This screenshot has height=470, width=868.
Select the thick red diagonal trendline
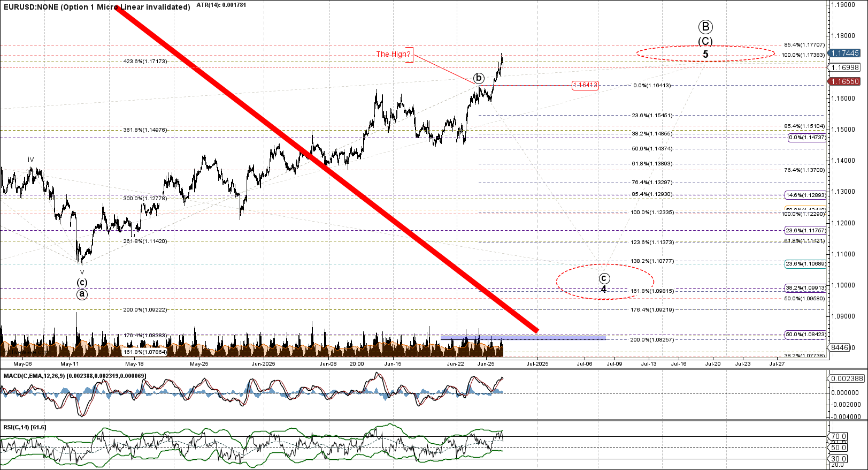[326, 169]
